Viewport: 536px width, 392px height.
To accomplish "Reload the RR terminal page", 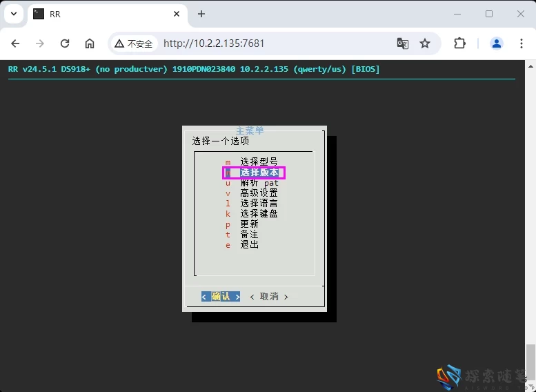I will pos(65,43).
